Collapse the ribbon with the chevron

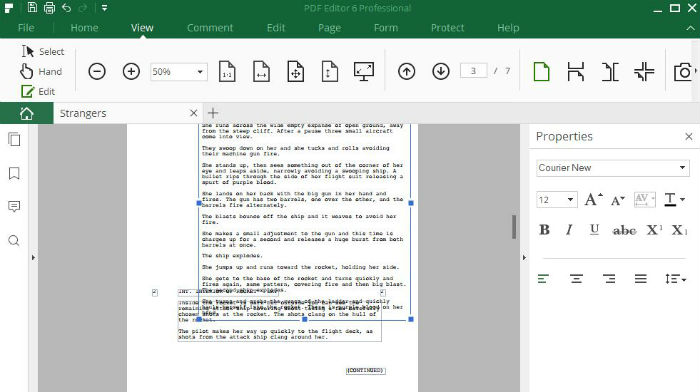tap(690, 28)
